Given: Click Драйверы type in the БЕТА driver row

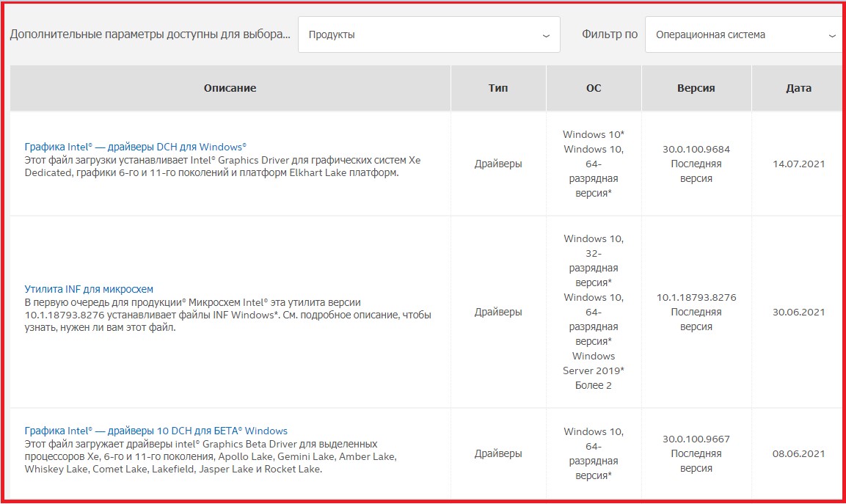Looking at the screenshot, I should point(498,453).
